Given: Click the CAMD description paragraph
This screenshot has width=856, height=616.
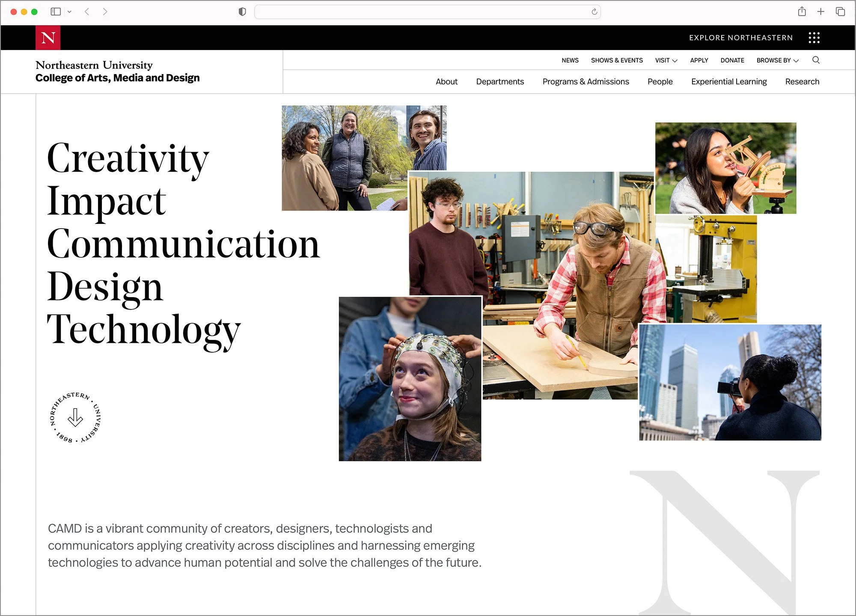Looking at the screenshot, I should tap(265, 545).
